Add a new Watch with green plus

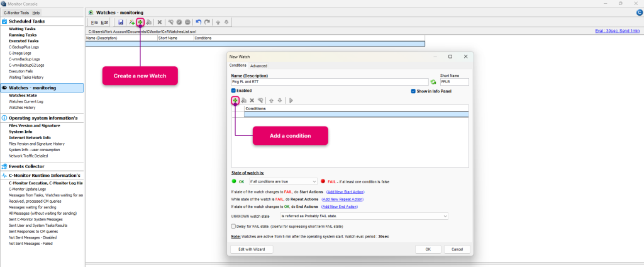tap(140, 22)
